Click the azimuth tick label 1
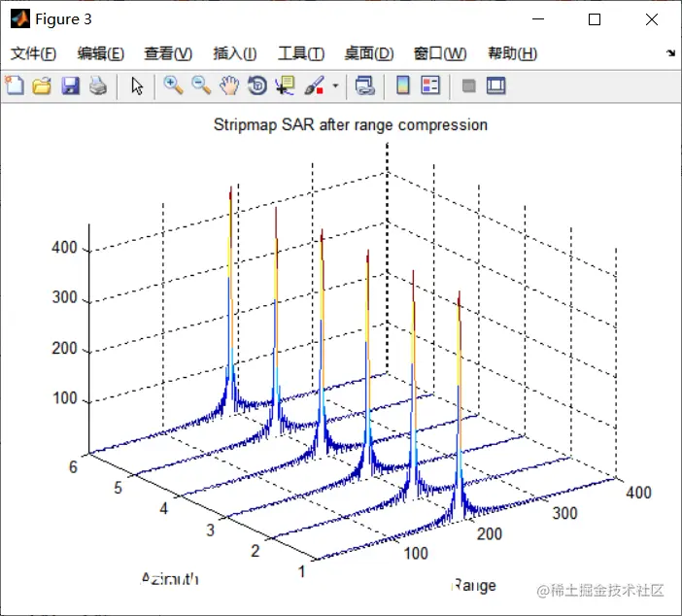 pos(301,571)
